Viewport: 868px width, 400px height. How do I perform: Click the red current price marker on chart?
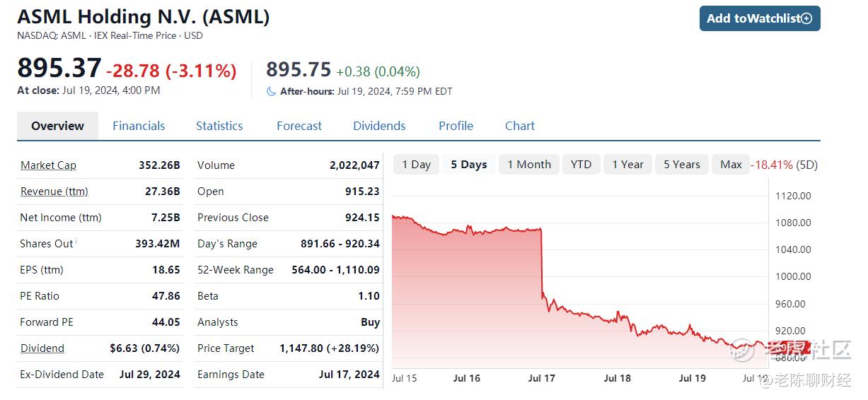(x=789, y=347)
